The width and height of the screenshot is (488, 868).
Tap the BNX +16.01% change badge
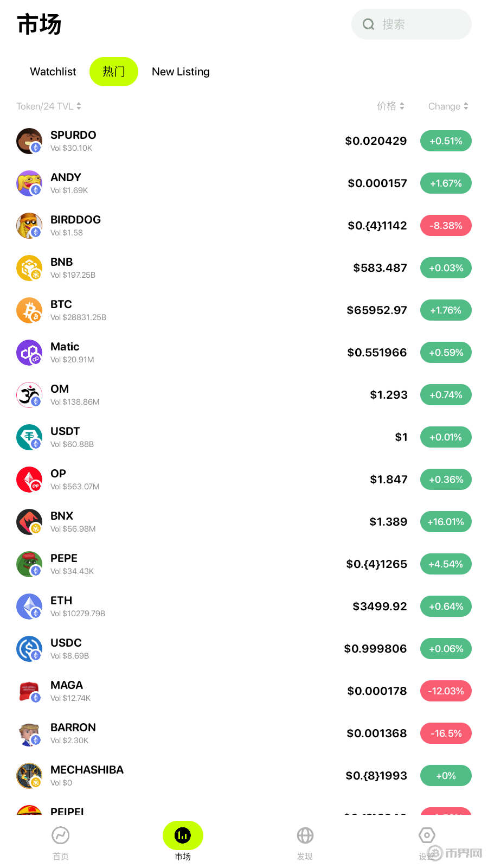pos(446,522)
